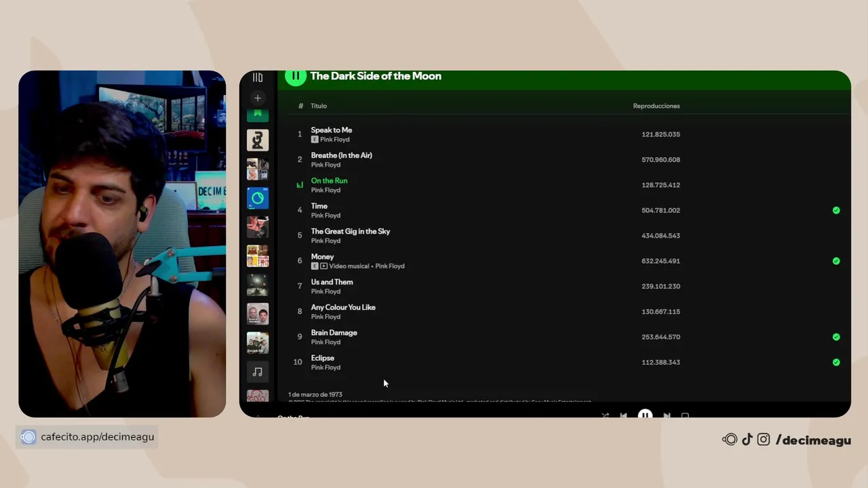The height and width of the screenshot is (488, 868).
Task: Click play count 632.245.491
Action: (x=660, y=261)
